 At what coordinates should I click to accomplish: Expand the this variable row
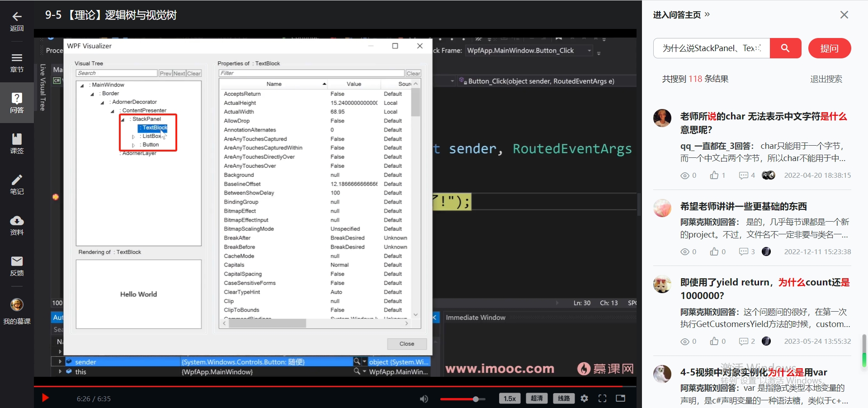[60, 371]
